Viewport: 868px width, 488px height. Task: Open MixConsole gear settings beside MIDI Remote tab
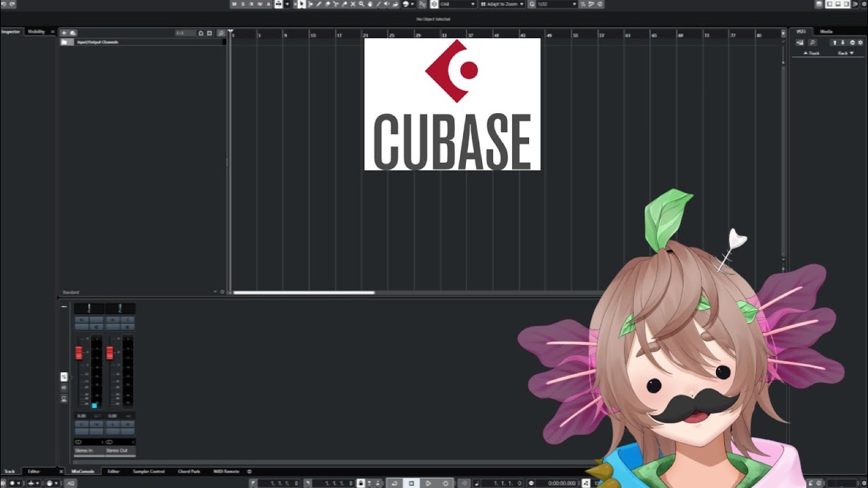[250, 471]
